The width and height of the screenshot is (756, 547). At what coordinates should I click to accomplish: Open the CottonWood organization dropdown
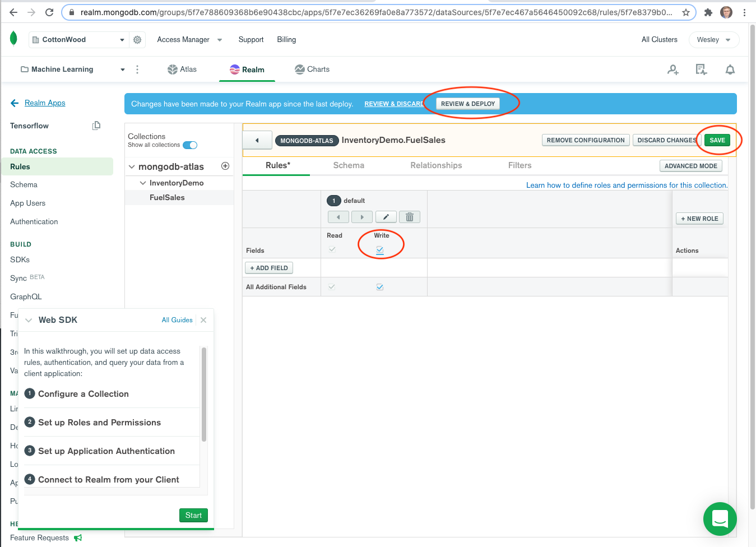(78, 40)
